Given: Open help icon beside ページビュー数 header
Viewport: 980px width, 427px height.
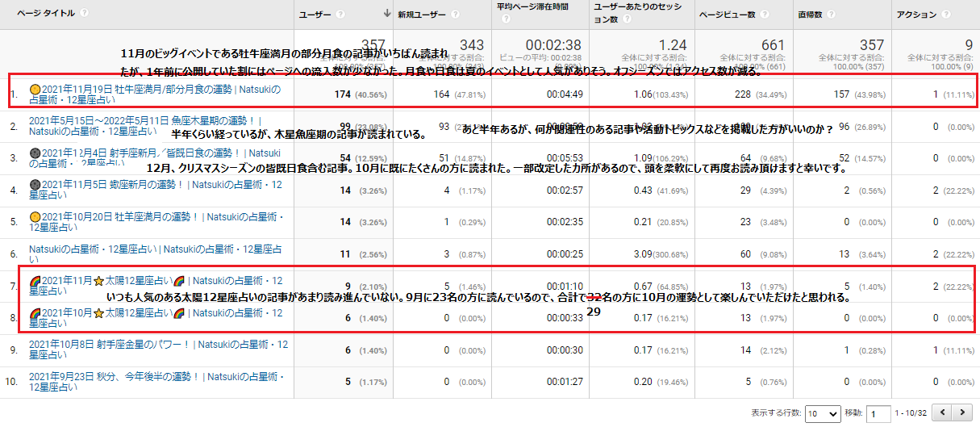Looking at the screenshot, I should [763, 15].
